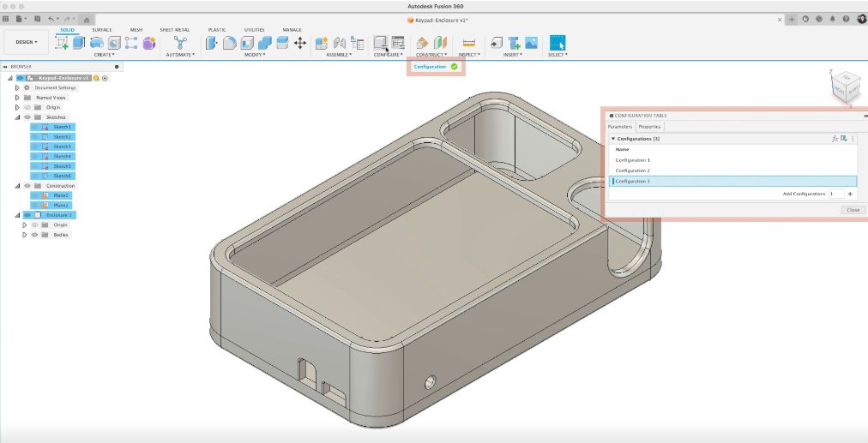The height and width of the screenshot is (443, 868).
Task: Click the fx parameters icon in Configuration Table
Action: pos(835,138)
